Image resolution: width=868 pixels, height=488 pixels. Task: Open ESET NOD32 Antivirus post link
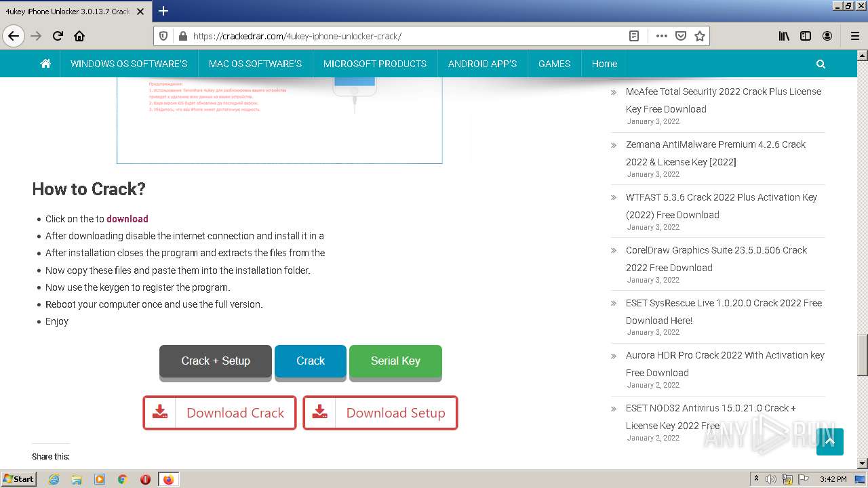pyautogui.click(x=711, y=417)
